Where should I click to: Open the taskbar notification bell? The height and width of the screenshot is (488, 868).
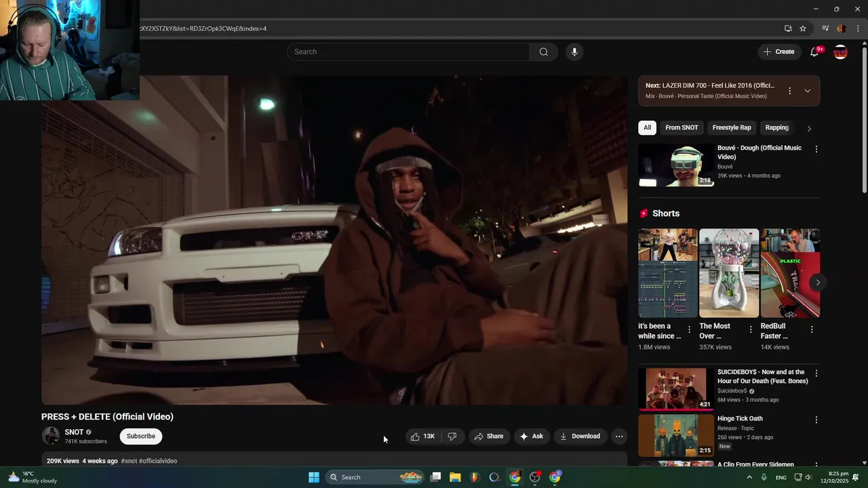pos(856,477)
